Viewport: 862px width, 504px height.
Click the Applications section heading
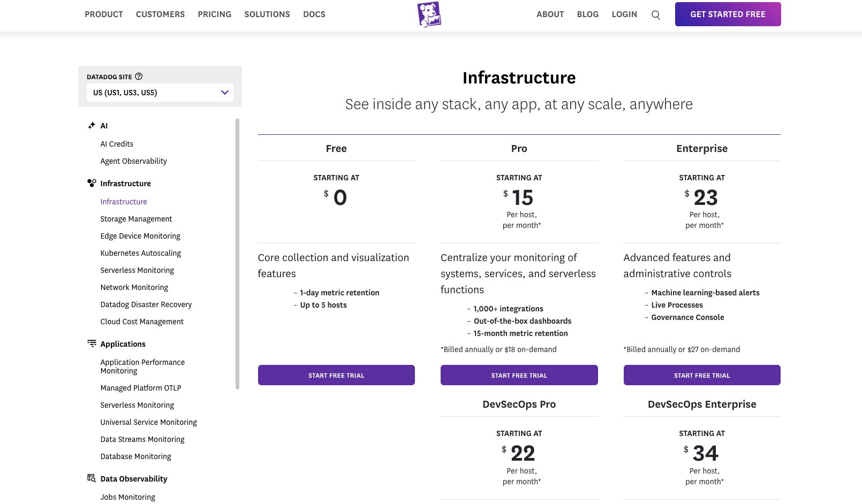(x=123, y=344)
